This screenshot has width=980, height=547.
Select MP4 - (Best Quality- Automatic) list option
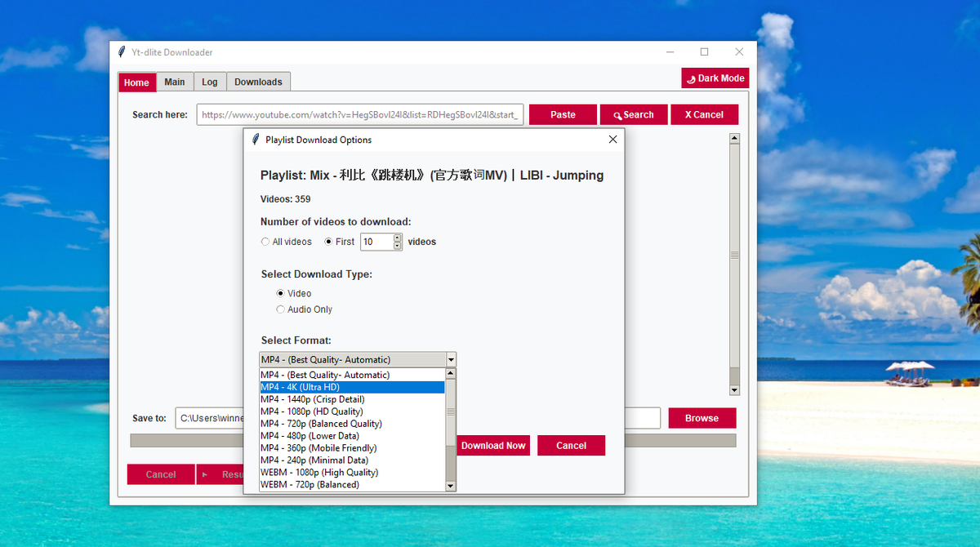coord(352,375)
